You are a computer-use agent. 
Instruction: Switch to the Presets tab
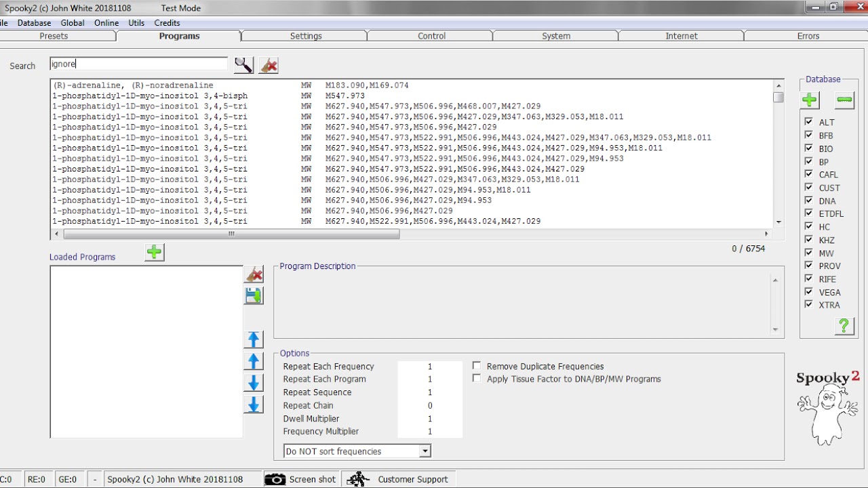(x=54, y=36)
